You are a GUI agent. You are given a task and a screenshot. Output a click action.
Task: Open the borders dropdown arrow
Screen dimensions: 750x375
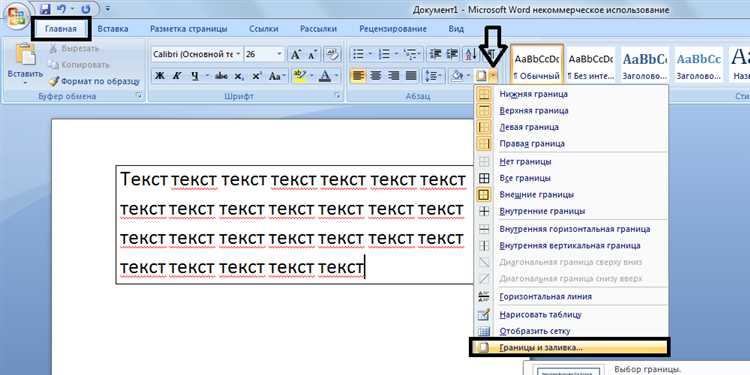click(494, 76)
